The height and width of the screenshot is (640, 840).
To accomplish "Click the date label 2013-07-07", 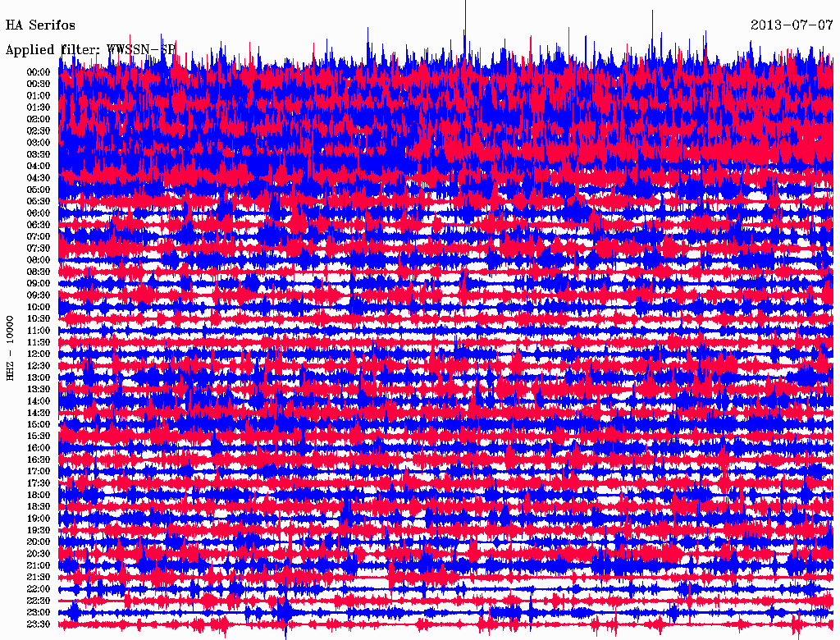I will [792, 25].
